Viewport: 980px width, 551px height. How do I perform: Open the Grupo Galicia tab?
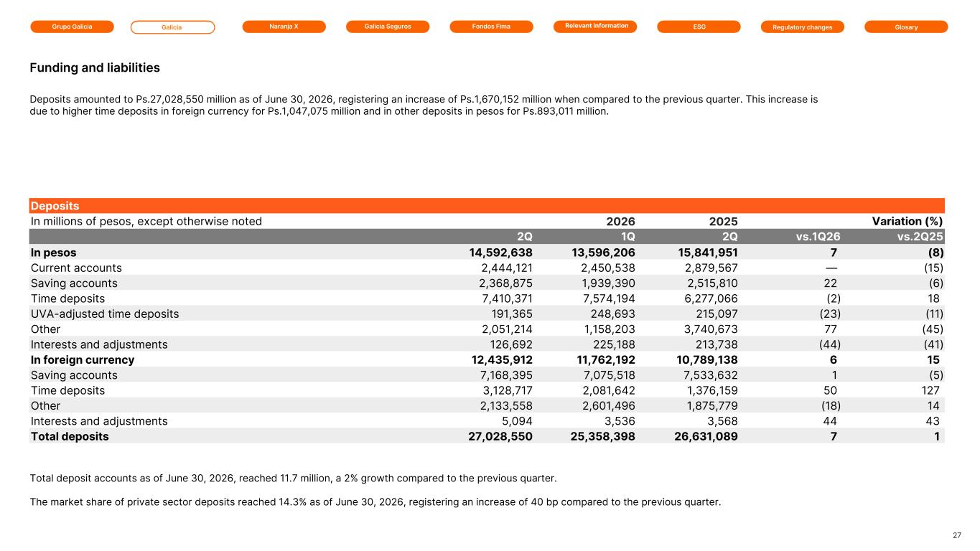(72, 27)
